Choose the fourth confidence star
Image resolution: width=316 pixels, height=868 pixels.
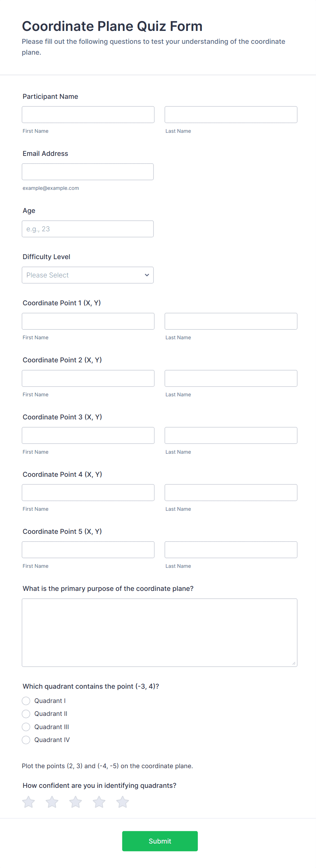(x=99, y=802)
